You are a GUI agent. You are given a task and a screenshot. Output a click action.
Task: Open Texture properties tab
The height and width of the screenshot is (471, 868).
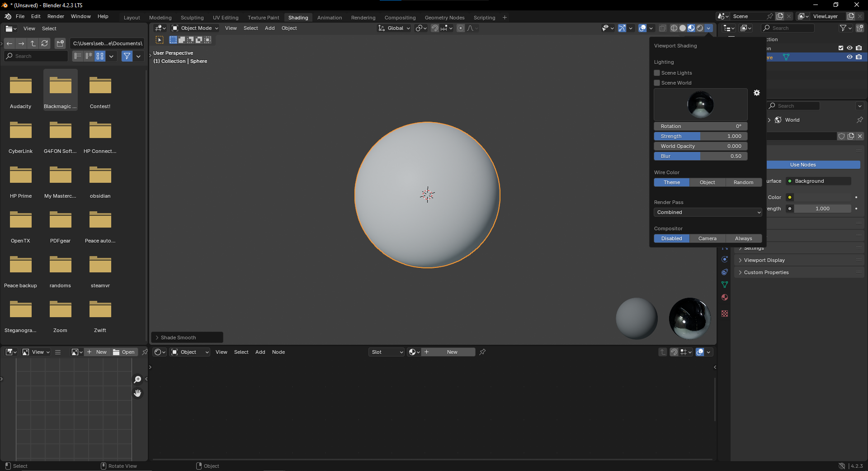(x=724, y=313)
